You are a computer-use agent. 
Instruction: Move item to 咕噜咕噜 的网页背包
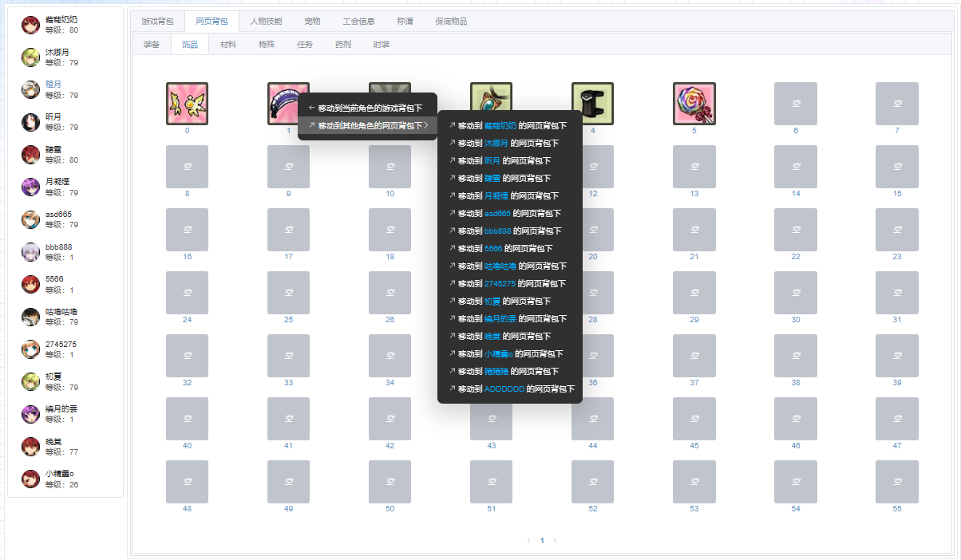click(x=510, y=266)
